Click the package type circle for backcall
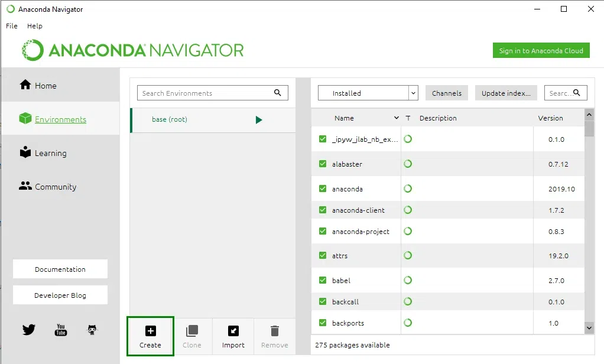 pyautogui.click(x=408, y=301)
